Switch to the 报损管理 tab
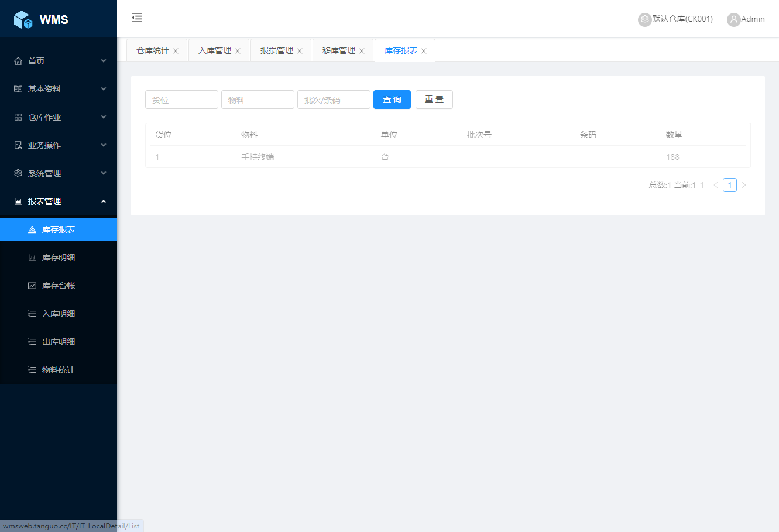The height and width of the screenshot is (532, 779). 276,50
